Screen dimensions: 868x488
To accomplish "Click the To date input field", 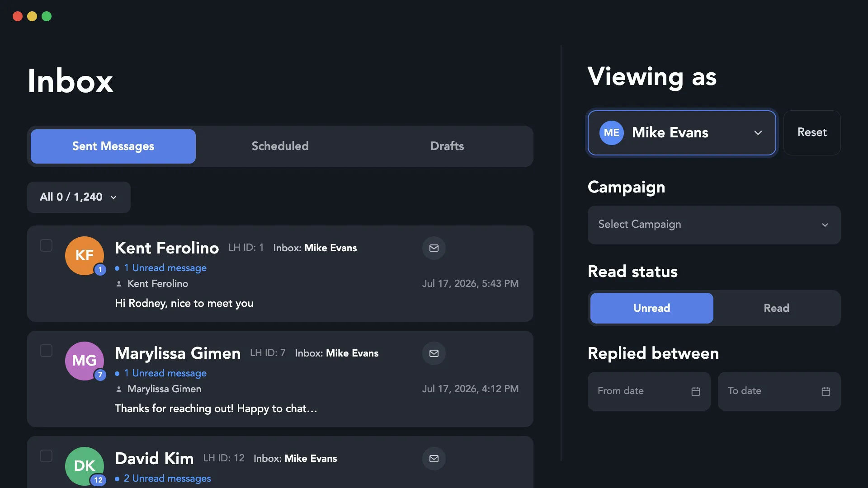I will tap(779, 391).
